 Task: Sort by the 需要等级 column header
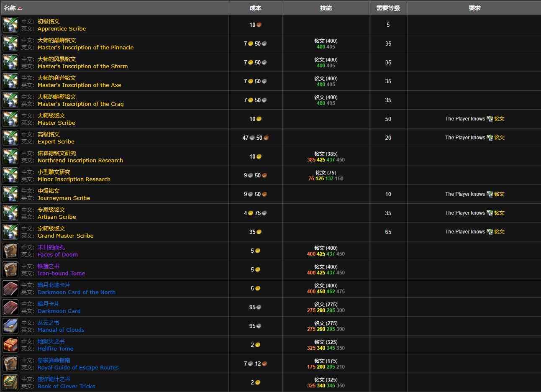tap(388, 8)
